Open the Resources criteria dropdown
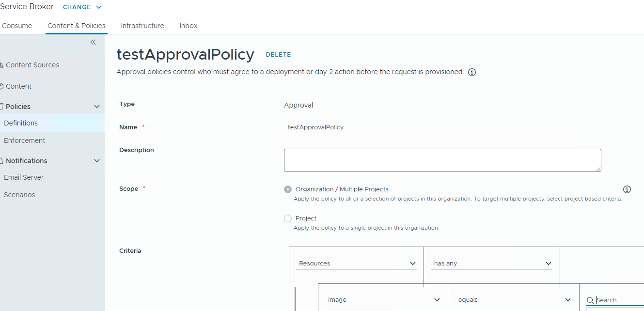 [356, 264]
